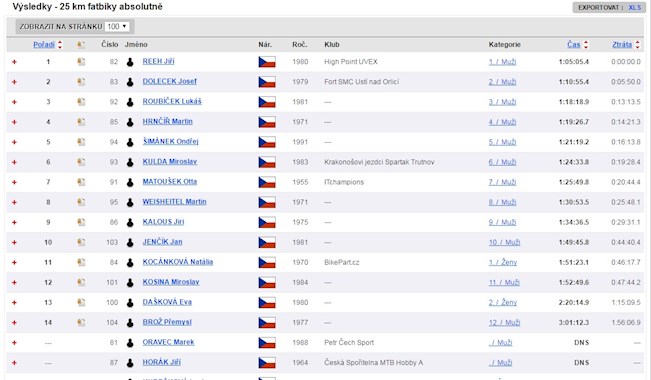The width and height of the screenshot is (651, 380).
Task: Sort results by Ztráta column
Action: (622, 44)
